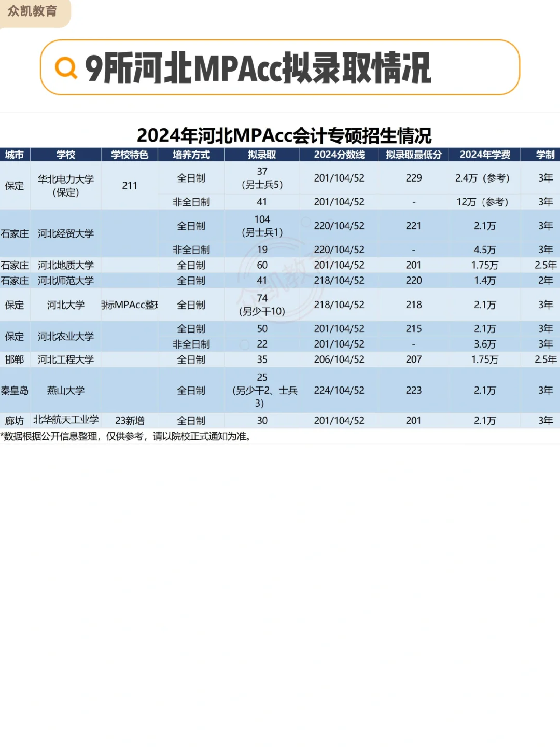The height and width of the screenshot is (747, 560).
Task: Click the 2024年学费 column header
Action: (x=485, y=155)
